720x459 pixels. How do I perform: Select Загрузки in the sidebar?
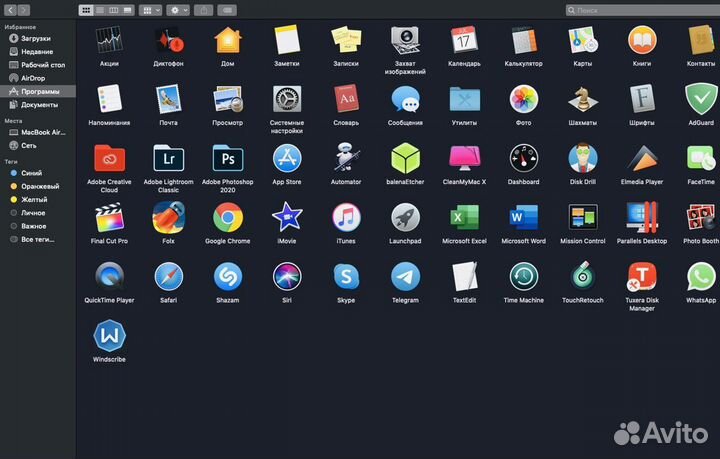pos(37,38)
